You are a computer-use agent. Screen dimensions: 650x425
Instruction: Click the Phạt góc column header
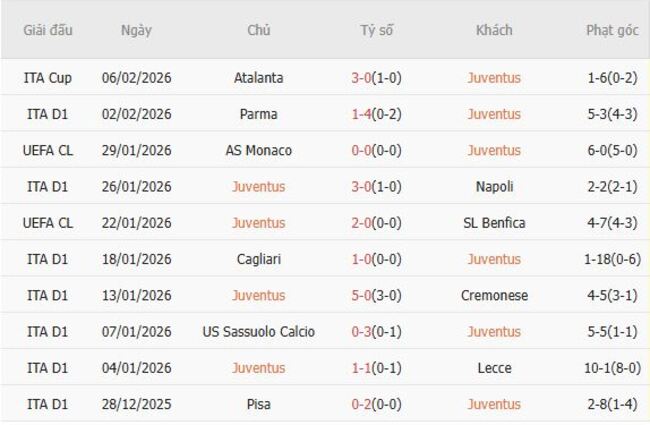612,30
